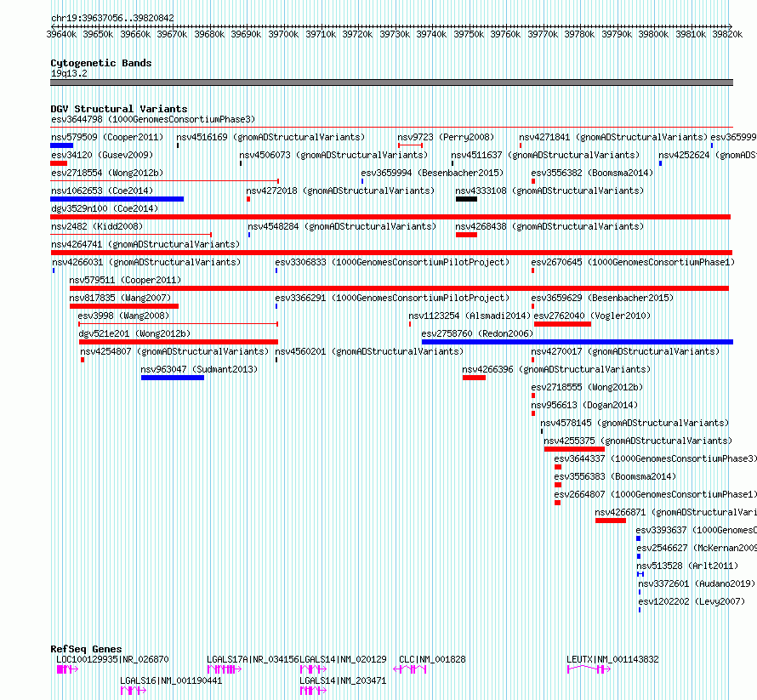Click the LGALS14 NM_203471 gene glyph
Viewport: 757px width, 700px height.
pos(313,691)
